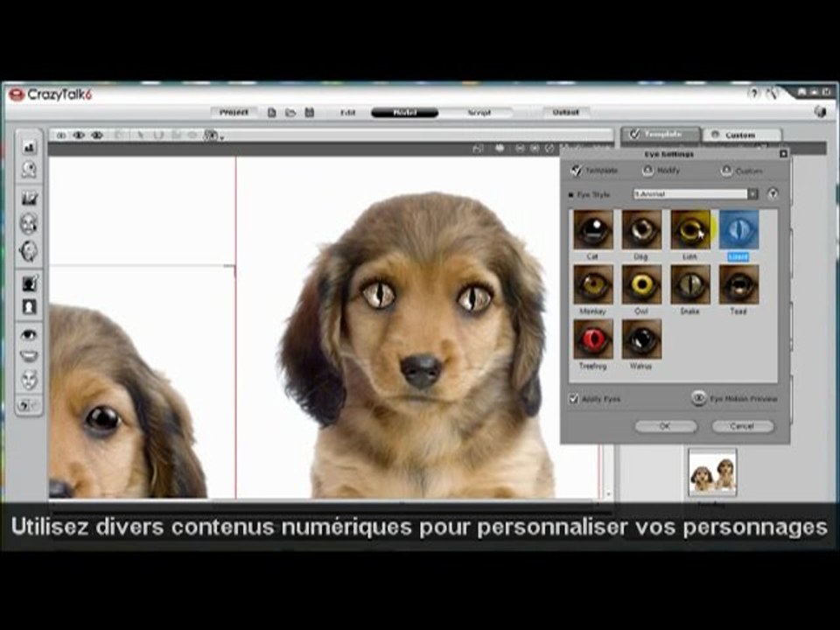Click Cancel in Eye Settings dialog
Image resolution: width=840 pixels, height=630 pixels.
coord(743,426)
